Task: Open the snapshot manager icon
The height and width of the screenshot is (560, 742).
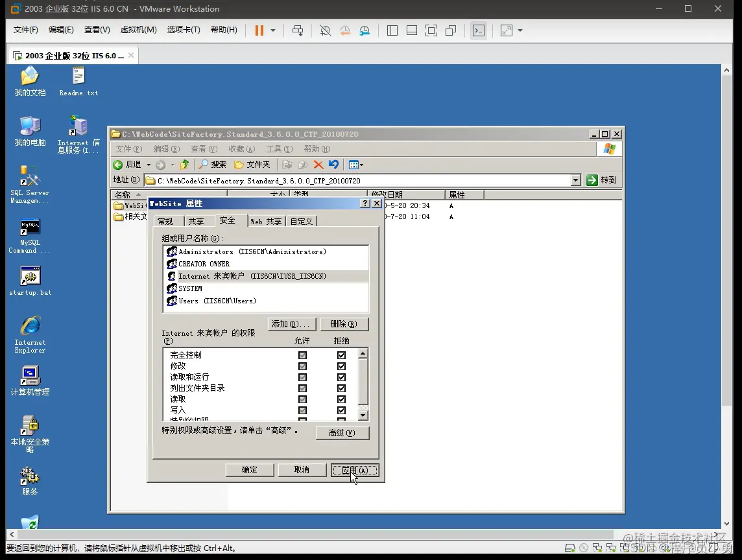Action: [365, 30]
